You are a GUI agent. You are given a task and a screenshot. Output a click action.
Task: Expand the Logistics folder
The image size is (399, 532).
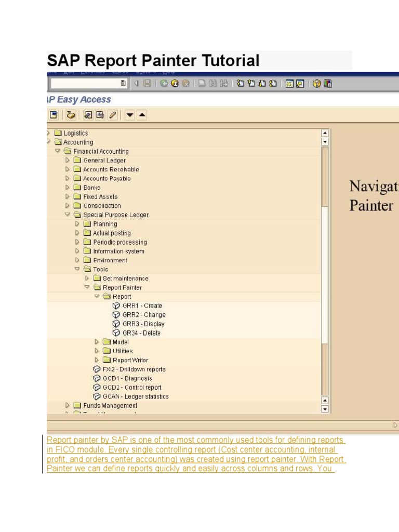click(48, 133)
